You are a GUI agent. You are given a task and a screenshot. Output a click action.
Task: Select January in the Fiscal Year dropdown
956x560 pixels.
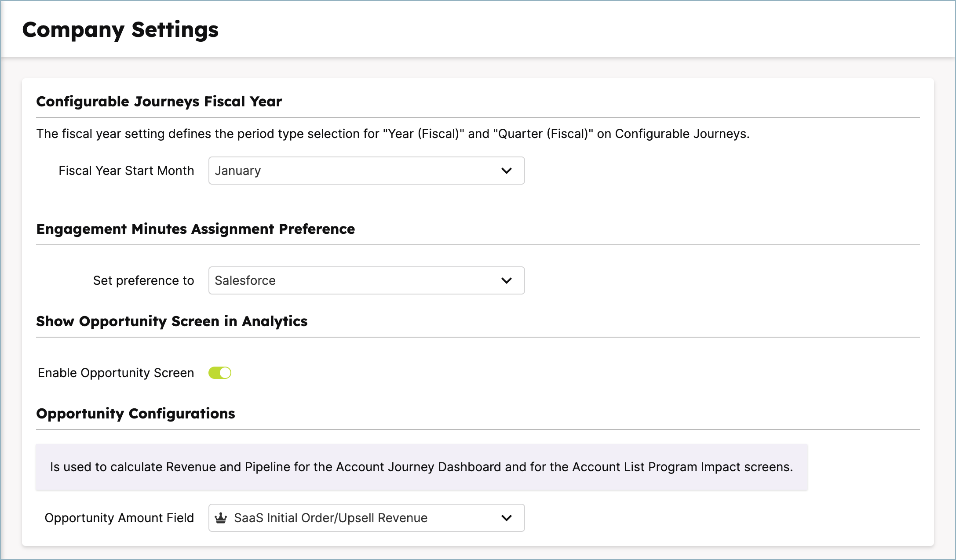point(237,171)
